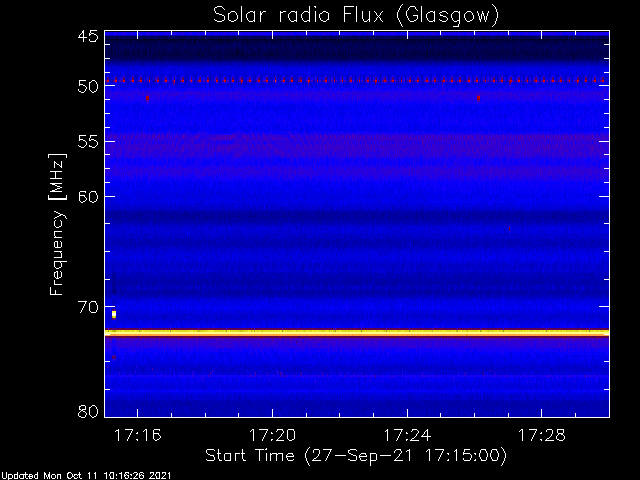The image size is (640, 480).
Task: Click the "45" frequency tick label
Action: click(x=88, y=36)
